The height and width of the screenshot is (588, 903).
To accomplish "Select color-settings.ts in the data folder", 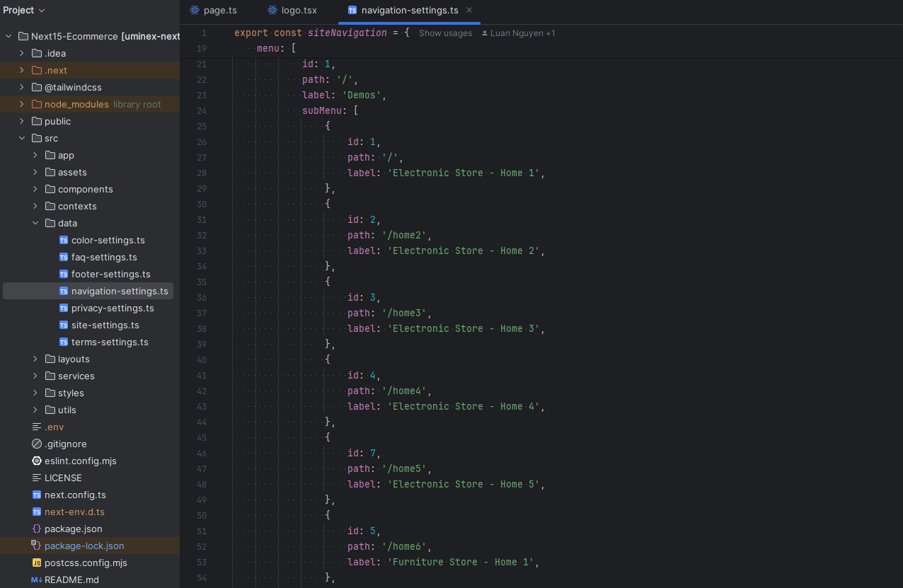I will [108, 240].
